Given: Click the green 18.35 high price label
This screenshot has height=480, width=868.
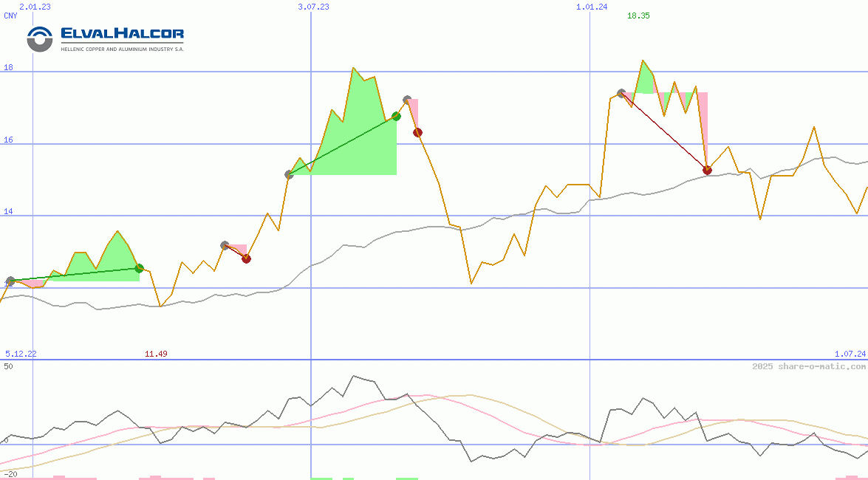Looking at the screenshot, I should click(638, 16).
